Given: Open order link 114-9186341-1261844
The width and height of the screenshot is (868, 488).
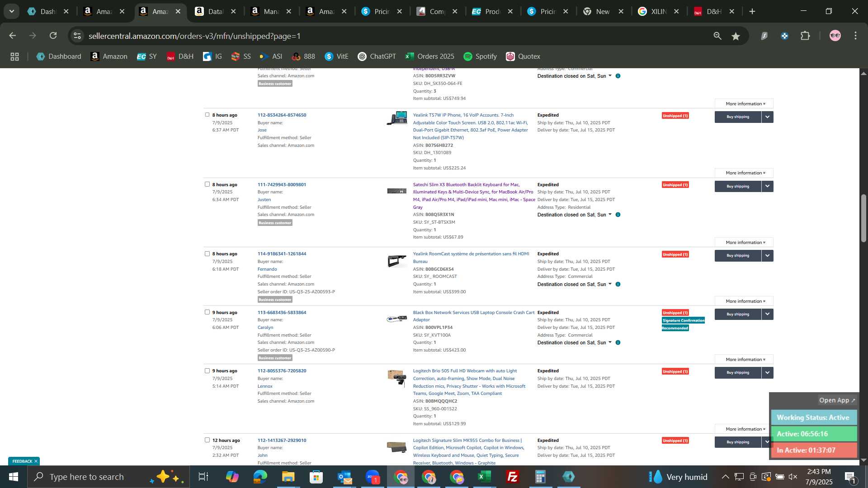Looking at the screenshot, I should click(x=282, y=254).
